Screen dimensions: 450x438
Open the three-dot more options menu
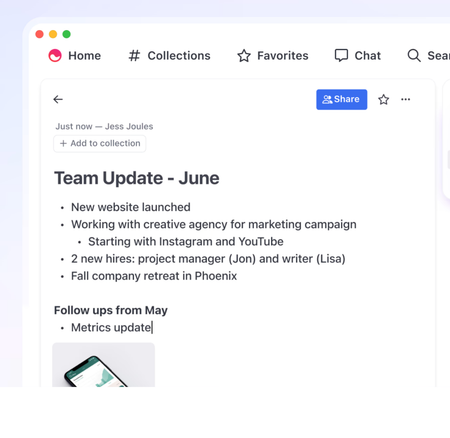click(405, 99)
